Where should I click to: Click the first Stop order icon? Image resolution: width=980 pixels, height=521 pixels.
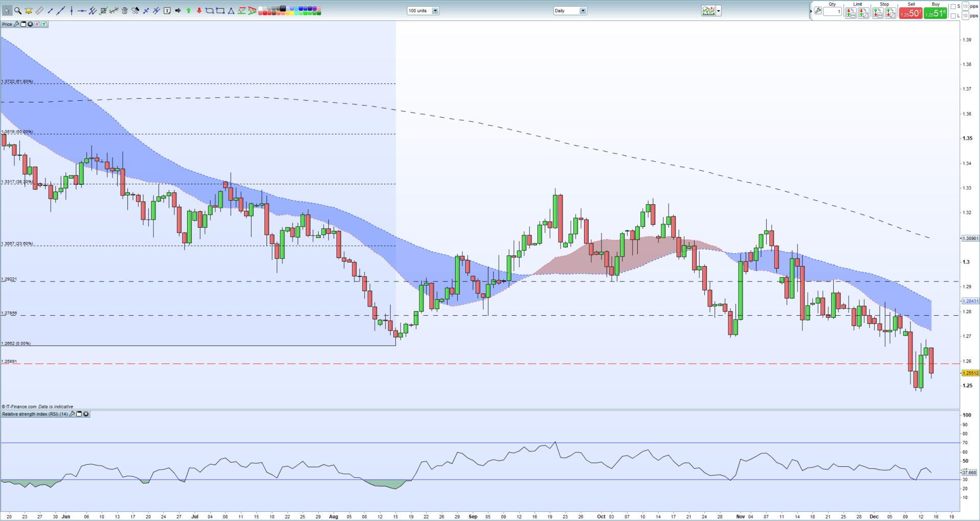point(878,13)
